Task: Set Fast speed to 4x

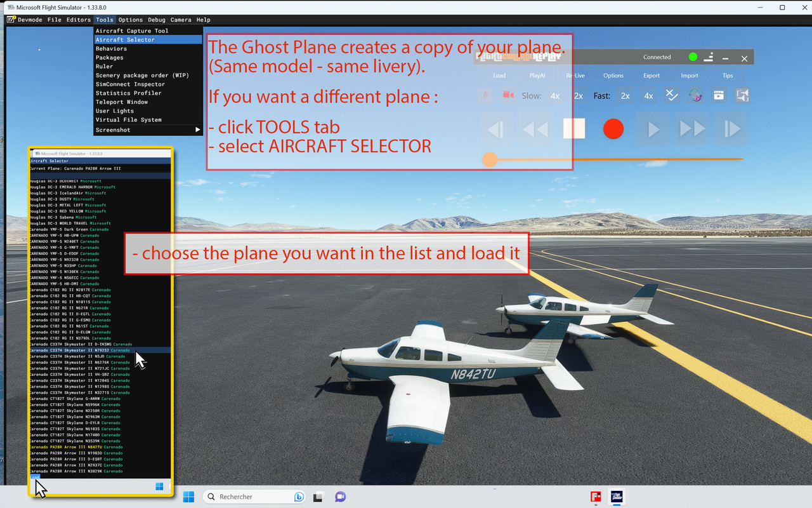Action: (x=648, y=96)
